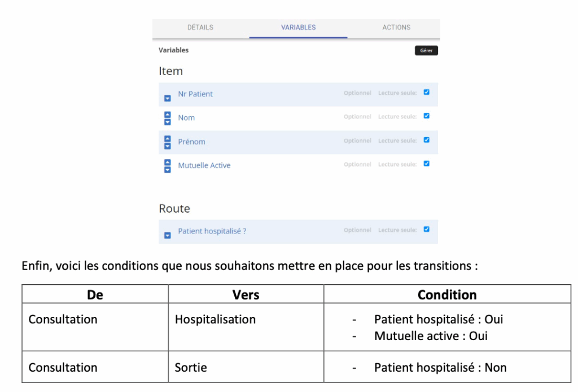The height and width of the screenshot is (392, 578).
Task: Open the Nr Patient variable
Action: [195, 94]
